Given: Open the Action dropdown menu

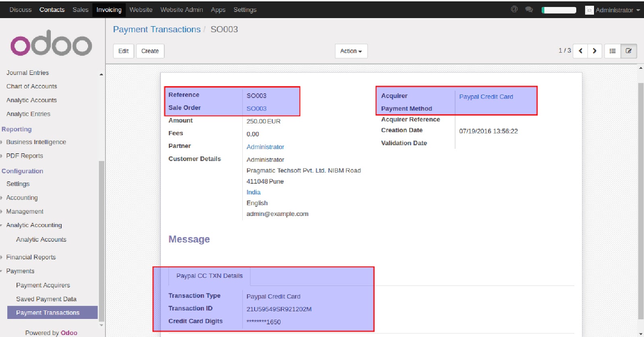Looking at the screenshot, I should pos(351,51).
